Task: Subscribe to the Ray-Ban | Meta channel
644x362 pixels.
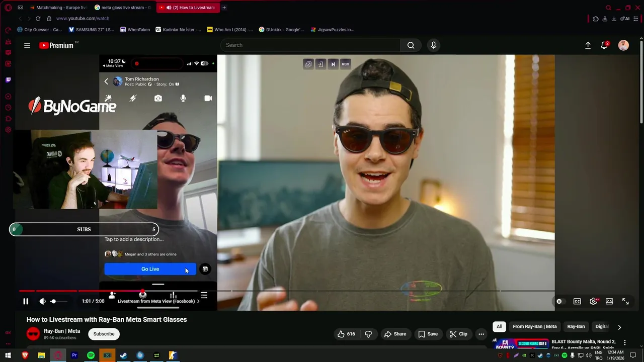Action: (x=104, y=334)
